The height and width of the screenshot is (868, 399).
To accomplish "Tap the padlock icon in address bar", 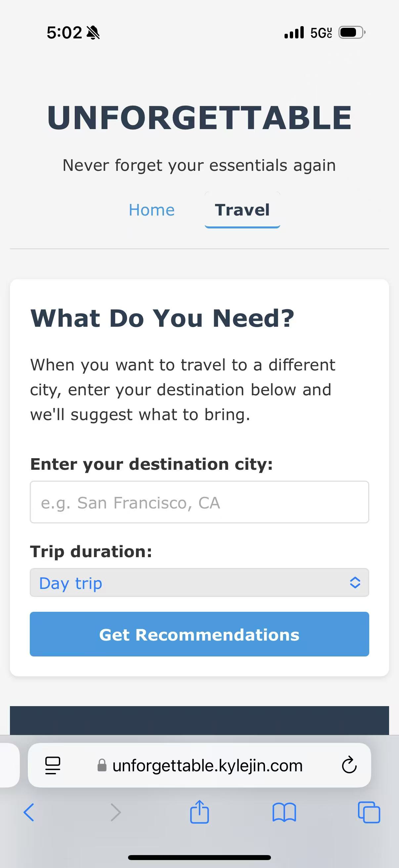I will point(102,765).
